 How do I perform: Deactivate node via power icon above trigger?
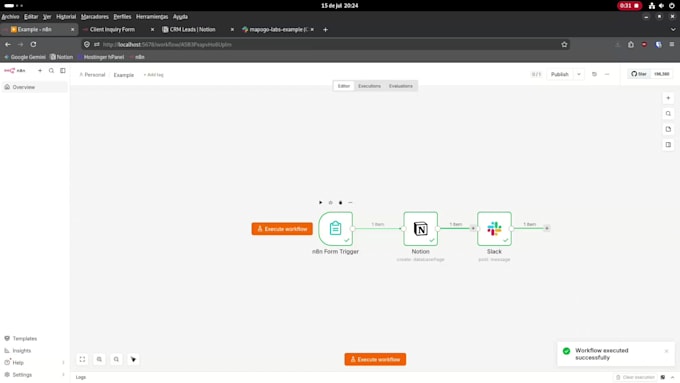click(330, 203)
